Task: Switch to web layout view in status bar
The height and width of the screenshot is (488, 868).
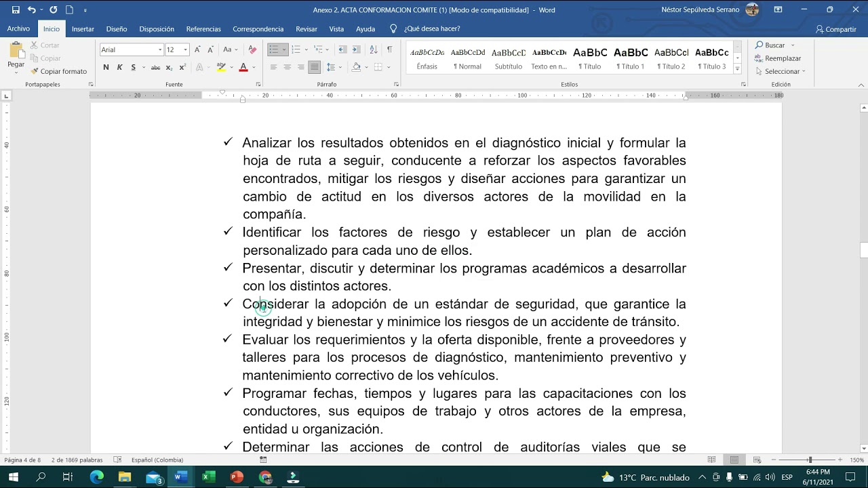Action: [x=757, y=460]
